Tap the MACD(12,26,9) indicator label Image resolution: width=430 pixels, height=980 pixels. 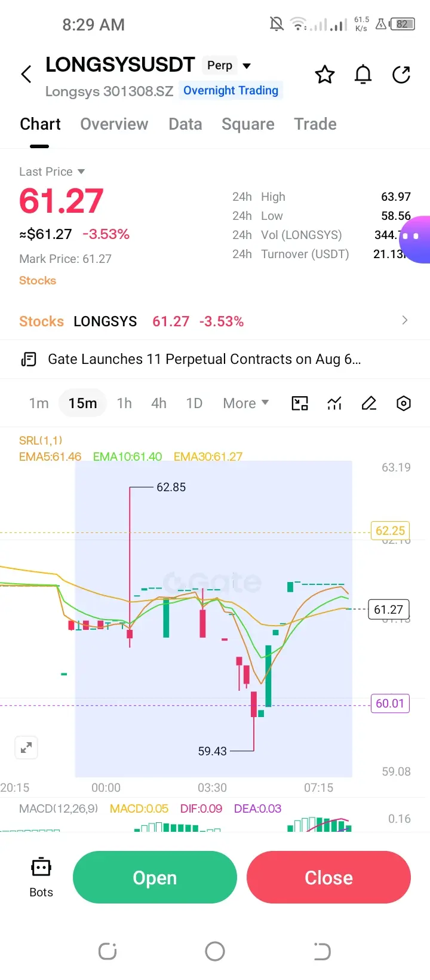pos(59,808)
